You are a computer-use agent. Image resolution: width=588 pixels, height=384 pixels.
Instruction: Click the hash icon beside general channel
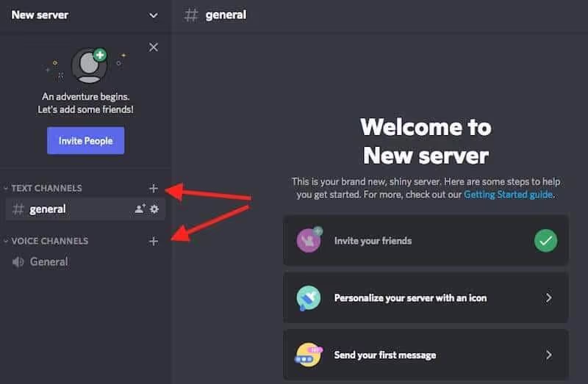(x=18, y=209)
